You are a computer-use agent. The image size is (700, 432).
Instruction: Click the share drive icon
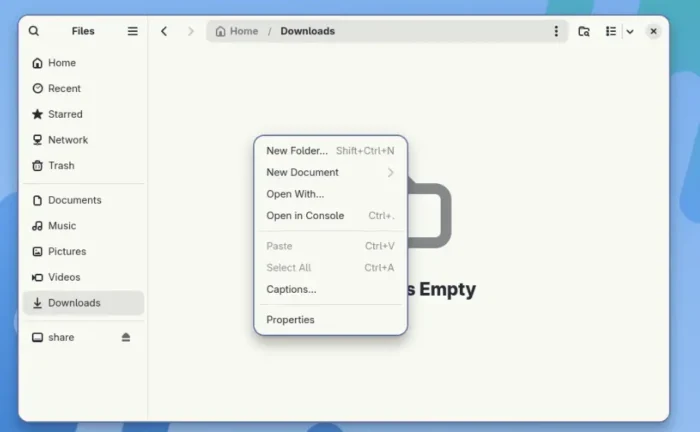[38, 337]
